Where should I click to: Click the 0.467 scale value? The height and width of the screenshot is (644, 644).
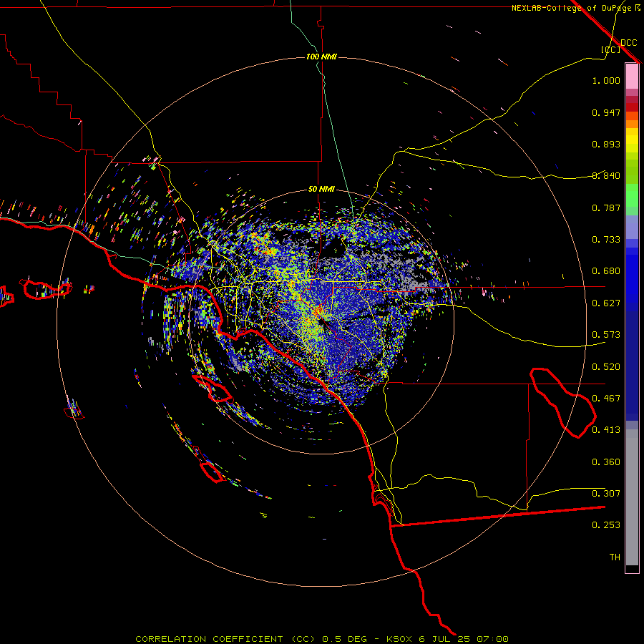coord(606,399)
